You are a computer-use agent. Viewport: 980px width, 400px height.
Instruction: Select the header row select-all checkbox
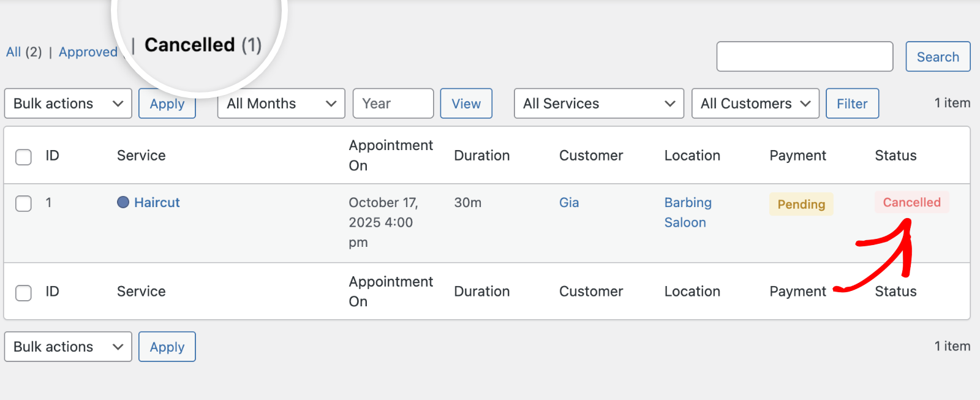[23, 157]
